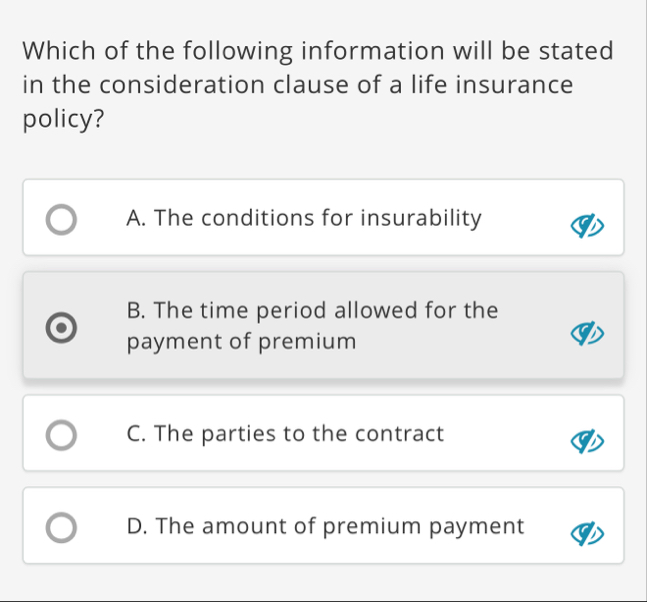
Task: Pick 'The parties to the contract' text
Action: tap(299, 433)
